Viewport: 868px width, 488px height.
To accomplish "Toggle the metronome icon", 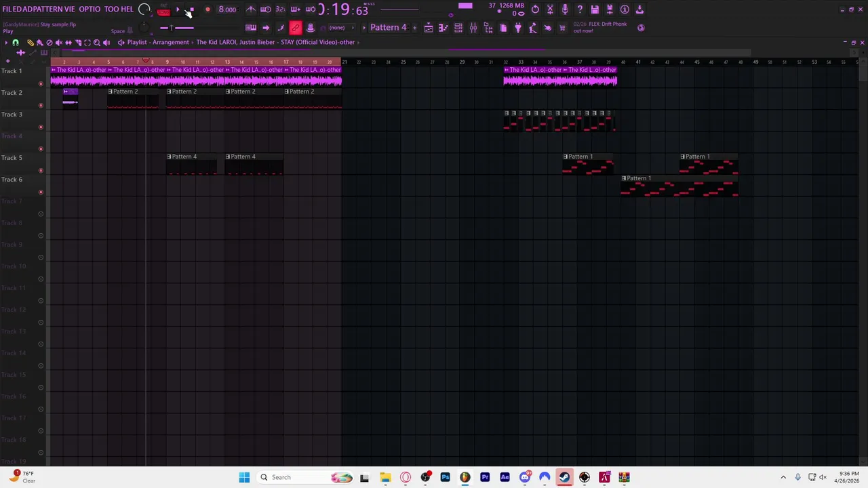I will point(251,9).
